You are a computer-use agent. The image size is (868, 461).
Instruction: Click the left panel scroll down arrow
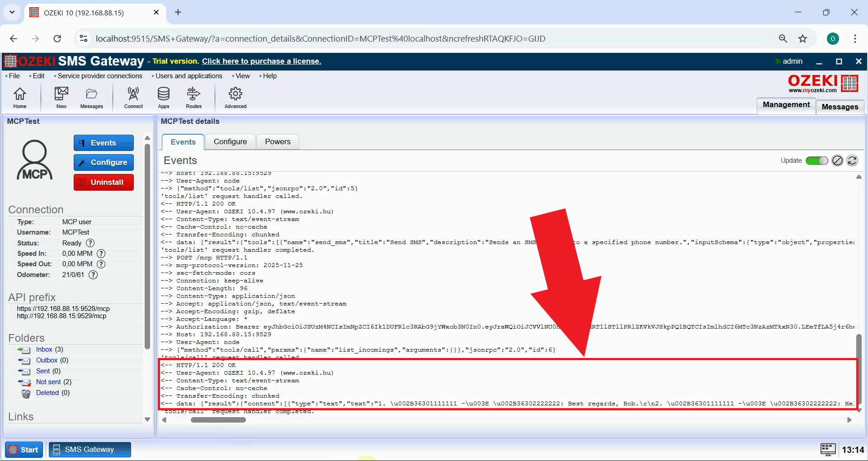tap(147, 419)
